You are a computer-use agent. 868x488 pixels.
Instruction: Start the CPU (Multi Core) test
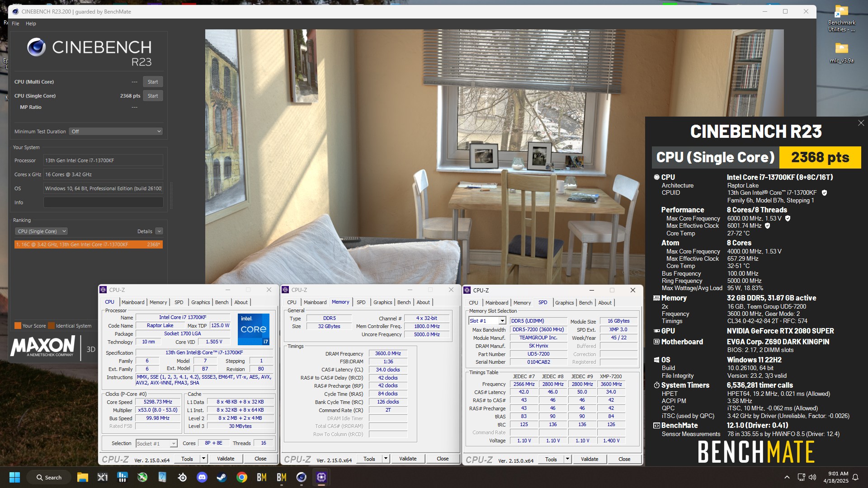pyautogui.click(x=153, y=82)
